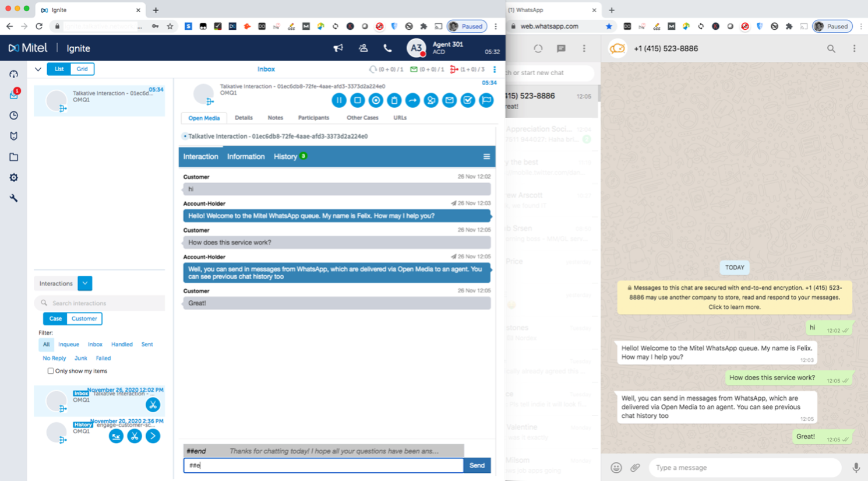Screen dimensions: 868x481
Task: Click the arrow icon on the History case
Action: (153, 436)
